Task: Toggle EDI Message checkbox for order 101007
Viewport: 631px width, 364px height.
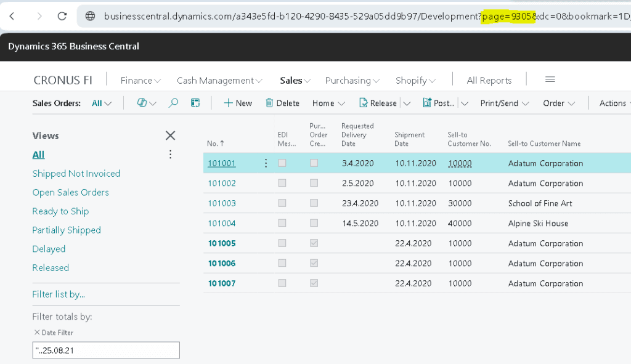Action: tap(282, 283)
